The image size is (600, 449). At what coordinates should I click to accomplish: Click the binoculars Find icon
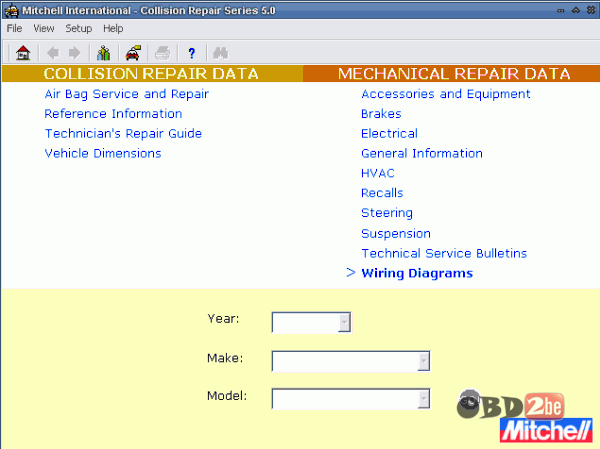[x=220, y=53]
